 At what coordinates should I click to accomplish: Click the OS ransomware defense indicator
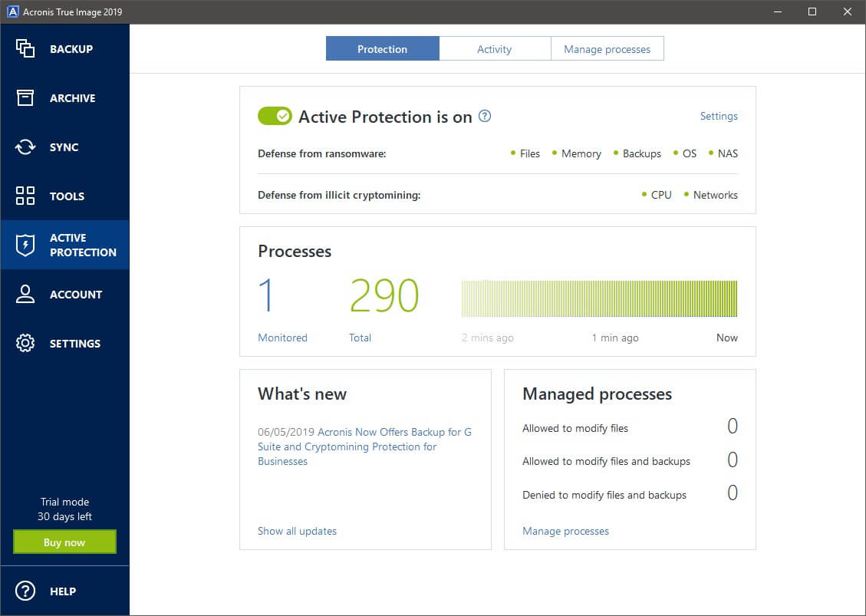(x=685, y=153)
